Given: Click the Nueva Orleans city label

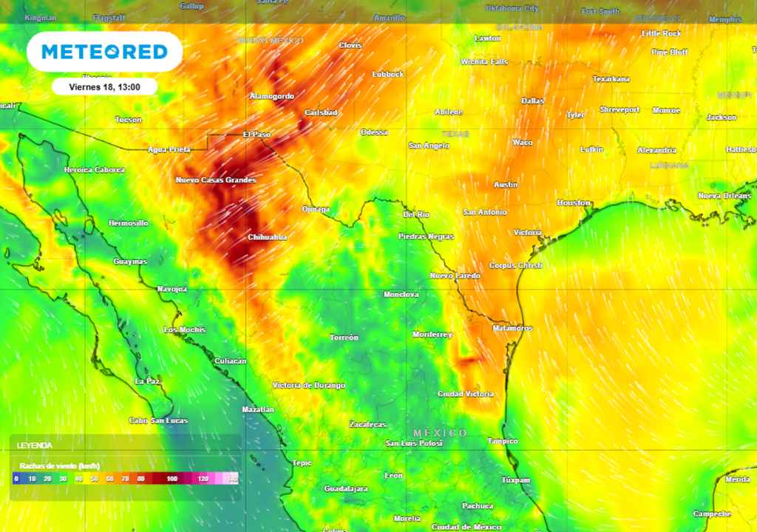Looking at the screenshot, I should point(724,195).
